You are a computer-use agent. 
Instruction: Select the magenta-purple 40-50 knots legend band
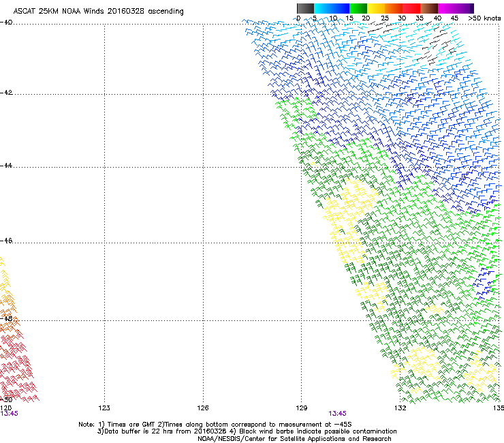pos(456,8)
